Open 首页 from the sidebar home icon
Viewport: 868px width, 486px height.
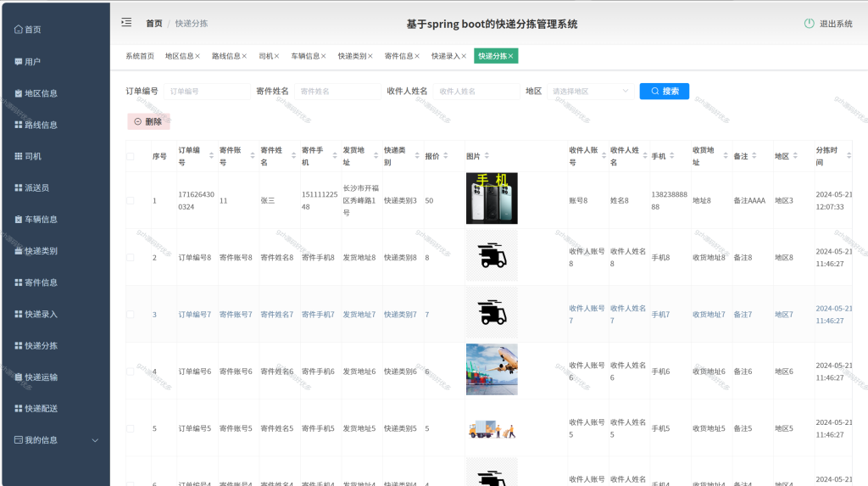19,29
